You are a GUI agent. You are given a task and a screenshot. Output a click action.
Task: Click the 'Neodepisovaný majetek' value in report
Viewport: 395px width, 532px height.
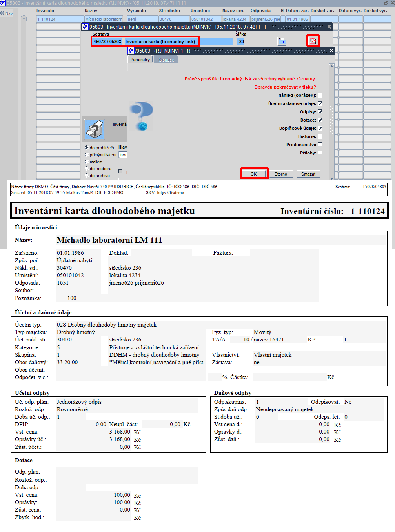click(285, 409)
